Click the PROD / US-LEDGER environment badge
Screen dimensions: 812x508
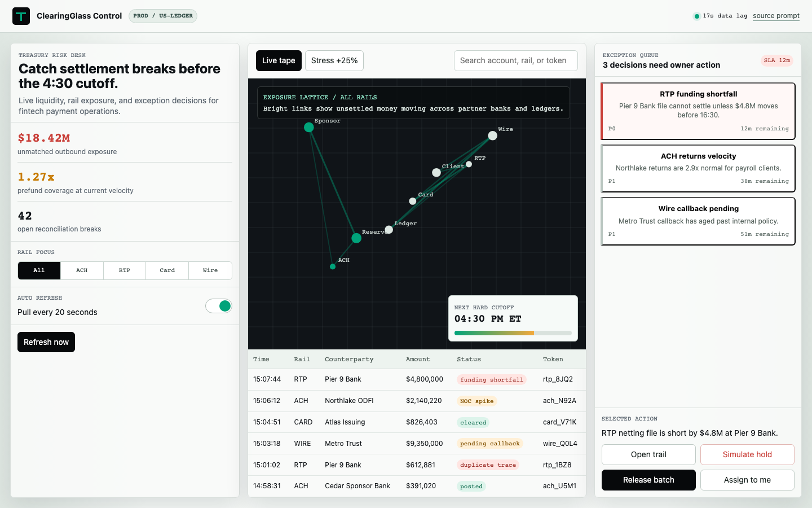(163, 16)
